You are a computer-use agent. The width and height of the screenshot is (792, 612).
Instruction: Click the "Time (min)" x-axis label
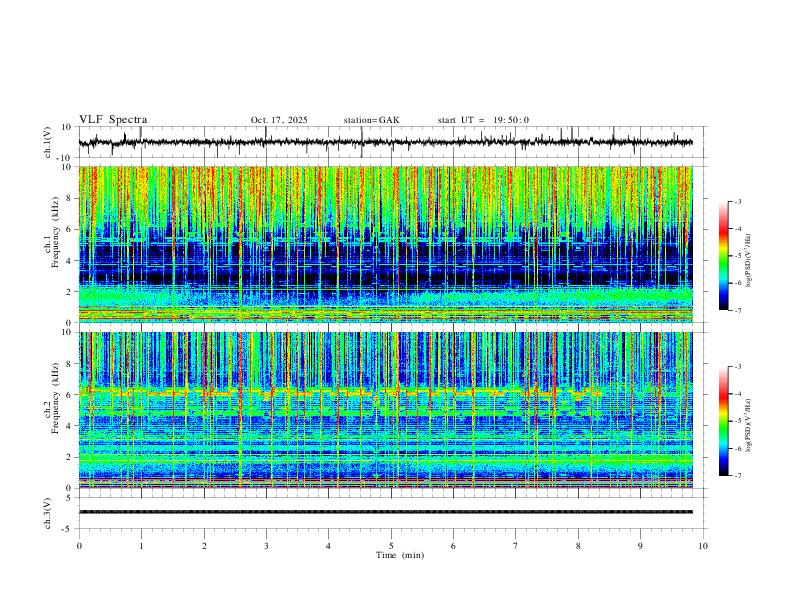[400, 555]
